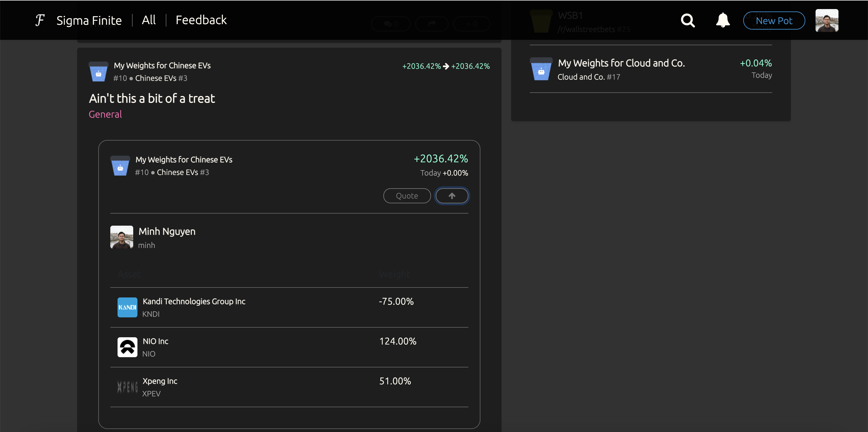Click the top post's blue pot icon
This screenshot has width=868, height=432.
[x=98, y=71]
